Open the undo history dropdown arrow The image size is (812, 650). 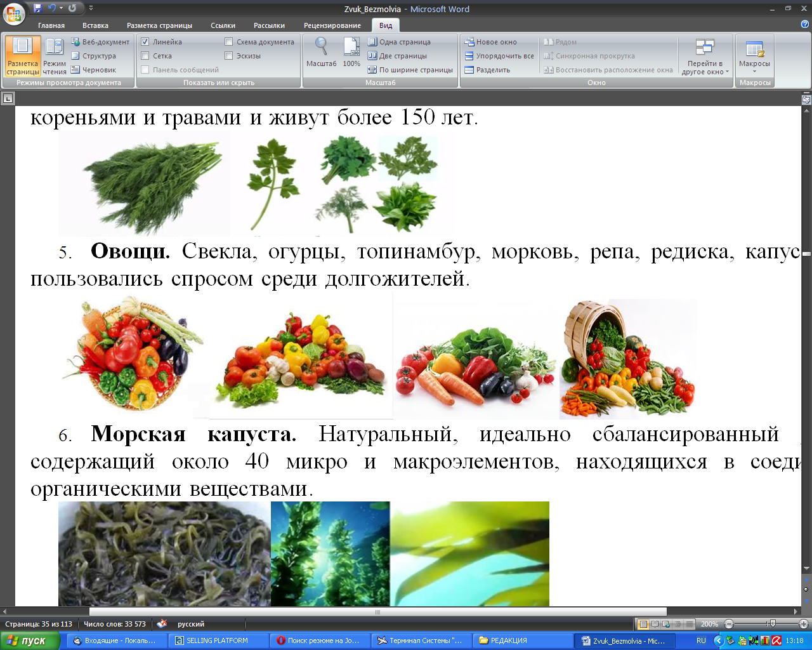click(61, 8)
